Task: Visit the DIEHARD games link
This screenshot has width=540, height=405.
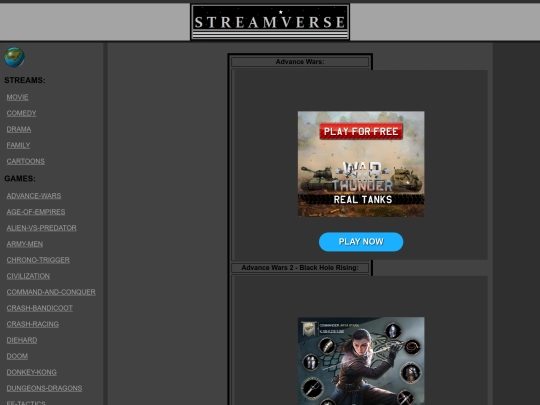Action: (x=22, y=340)
